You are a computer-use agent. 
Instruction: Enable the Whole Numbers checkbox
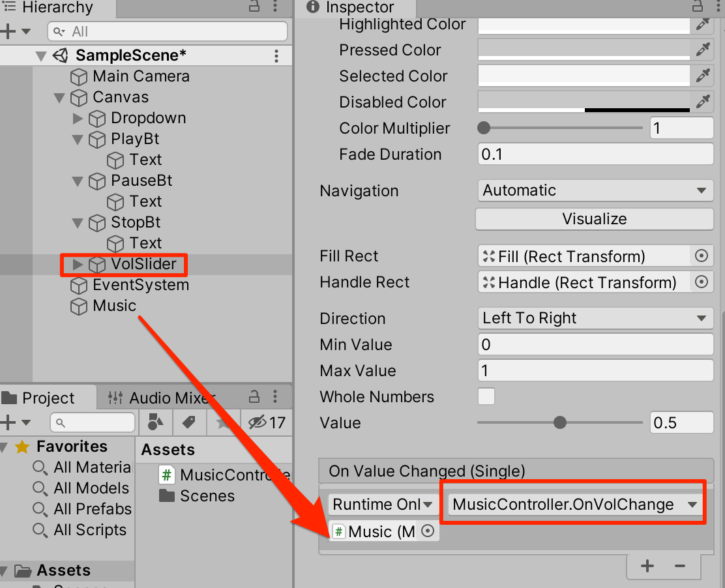[x=486, y=396]
